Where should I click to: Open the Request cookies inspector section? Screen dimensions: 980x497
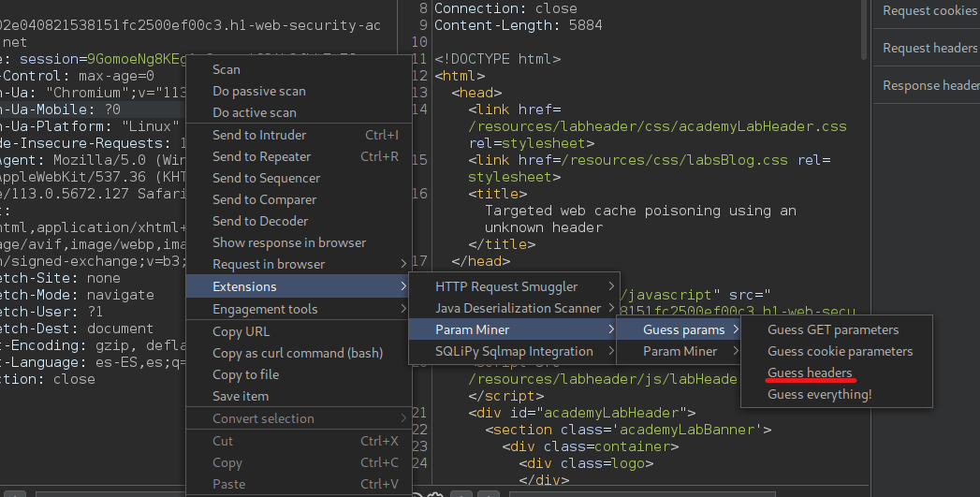[929, 10]
